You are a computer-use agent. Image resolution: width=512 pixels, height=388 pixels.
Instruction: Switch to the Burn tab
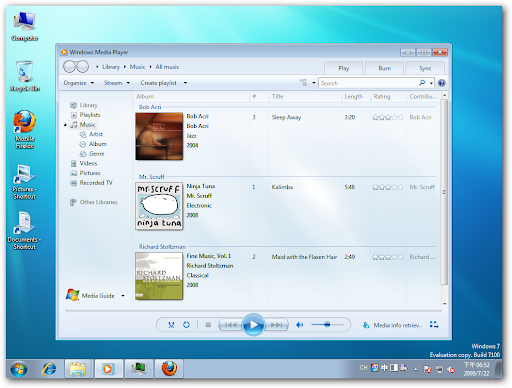point(384,68)
